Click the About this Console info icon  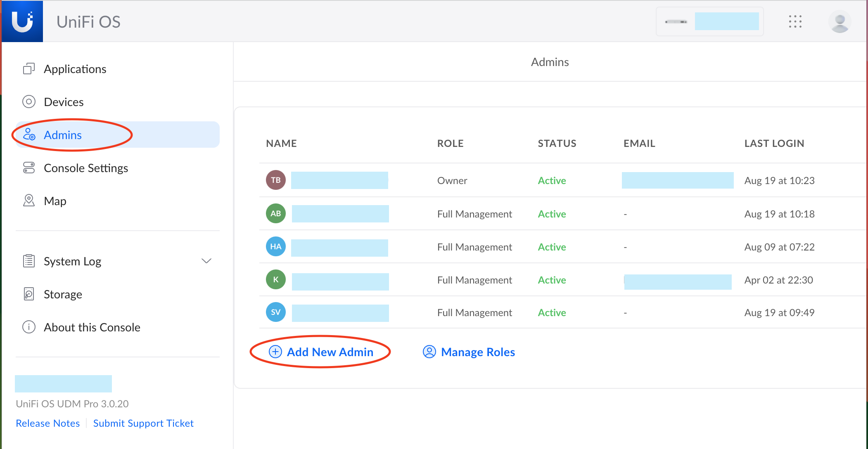pyautogui.click(x=29, y=327)
